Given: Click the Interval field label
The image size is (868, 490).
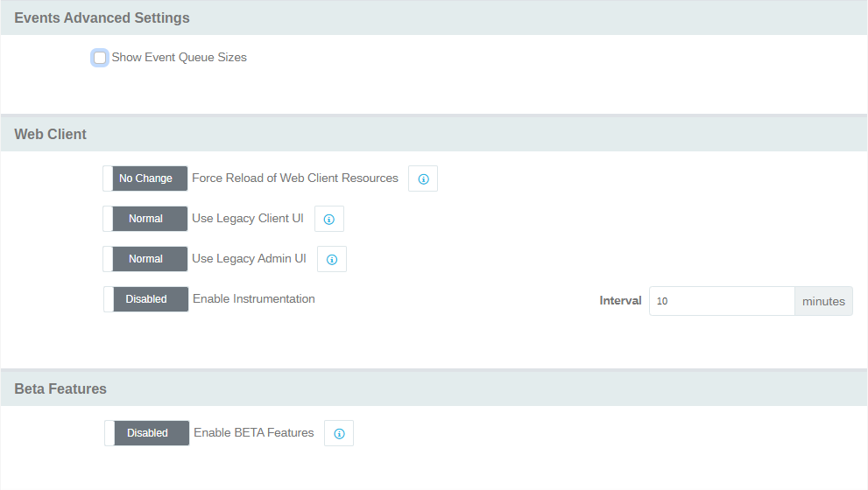Looking at the screenshot, I should coord(620,301).
